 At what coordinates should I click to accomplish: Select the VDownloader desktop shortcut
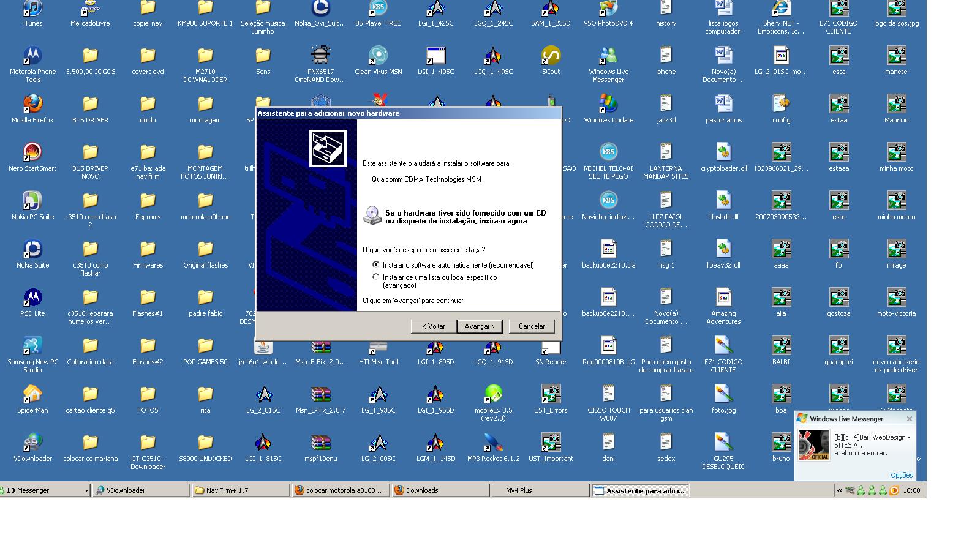tap(32, 443)
